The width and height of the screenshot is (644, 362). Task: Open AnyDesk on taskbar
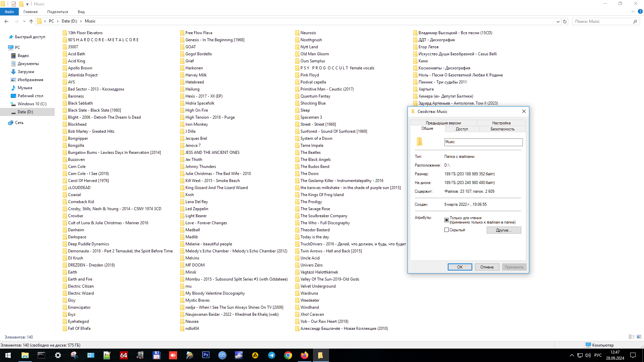point(173,355)
